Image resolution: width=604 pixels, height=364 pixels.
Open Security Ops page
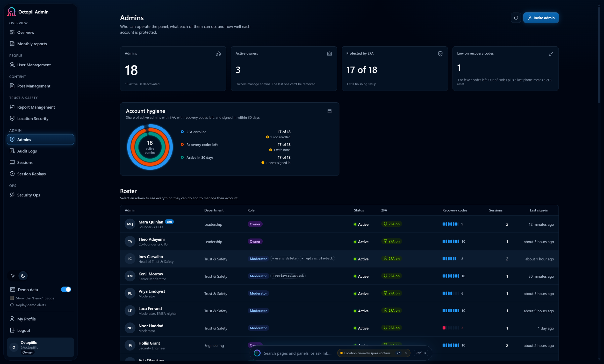click(40, 195)
